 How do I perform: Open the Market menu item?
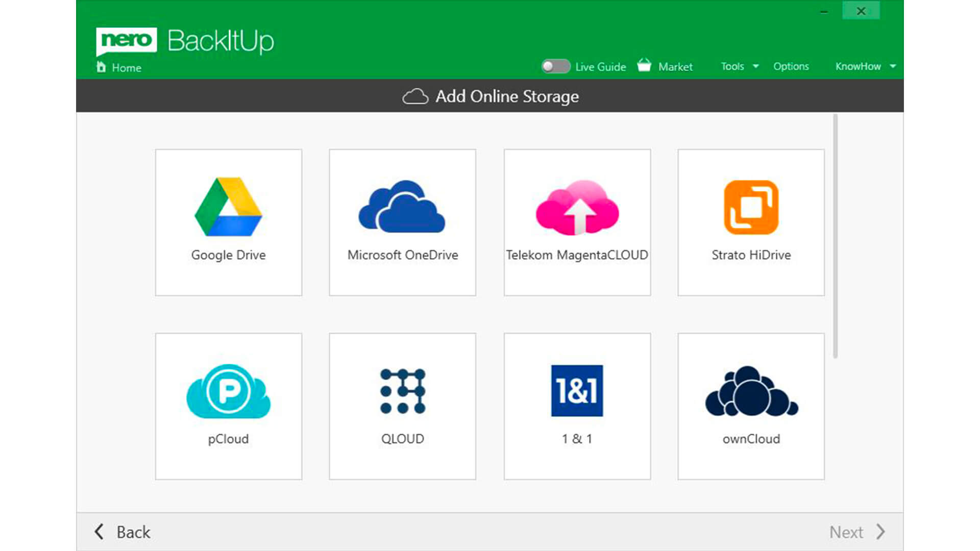675,67
